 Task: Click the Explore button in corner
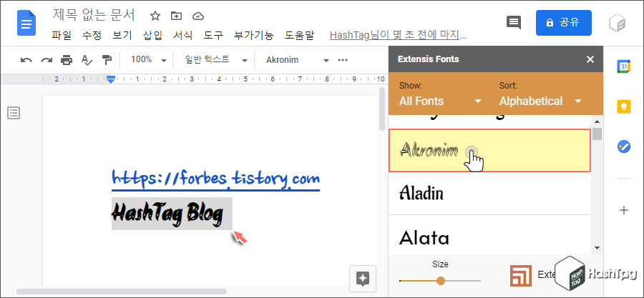[363, 278]
